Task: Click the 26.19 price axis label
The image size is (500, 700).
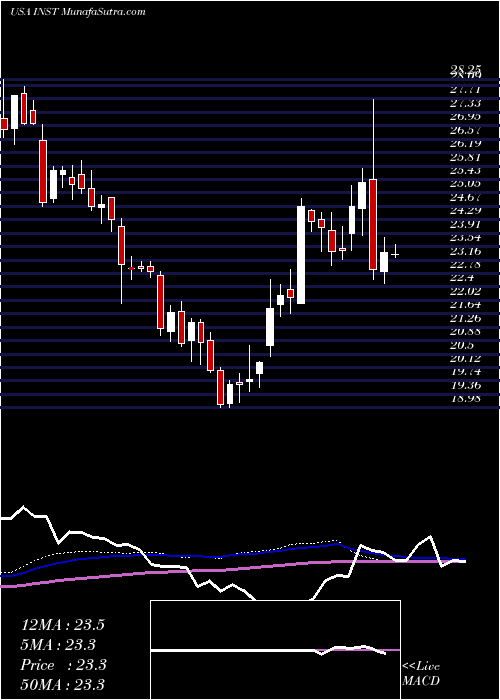Action: pyautogui.click(x=465, y=143)
